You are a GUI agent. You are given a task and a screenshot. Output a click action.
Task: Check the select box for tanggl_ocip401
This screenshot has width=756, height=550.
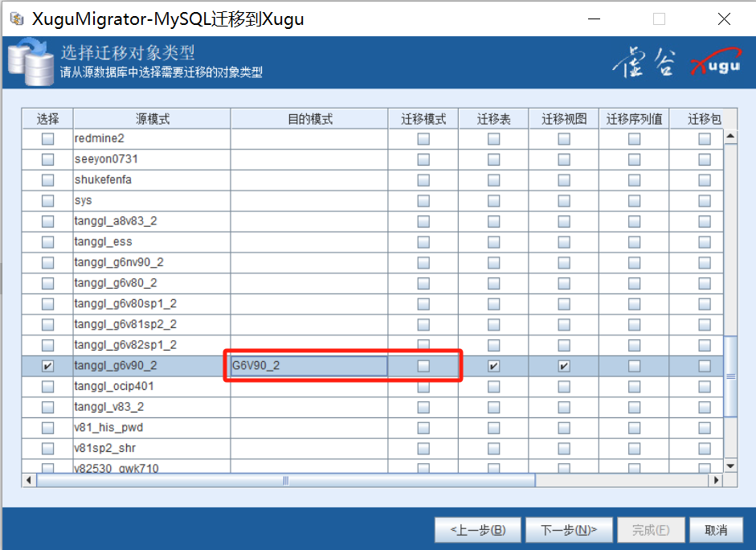click(47, 387)
